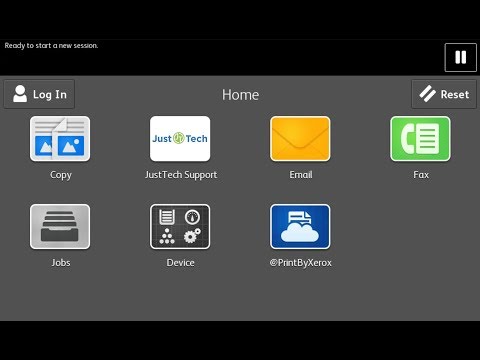This screenshot has height=360, width=480.
Task: Tap the Log In button
Action: [39, 94]
